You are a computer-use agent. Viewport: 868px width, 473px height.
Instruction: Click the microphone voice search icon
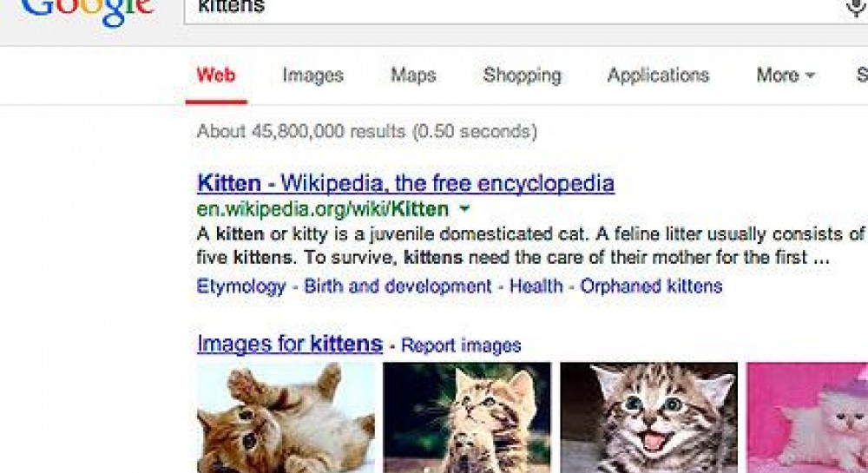(x=856, y=7)
